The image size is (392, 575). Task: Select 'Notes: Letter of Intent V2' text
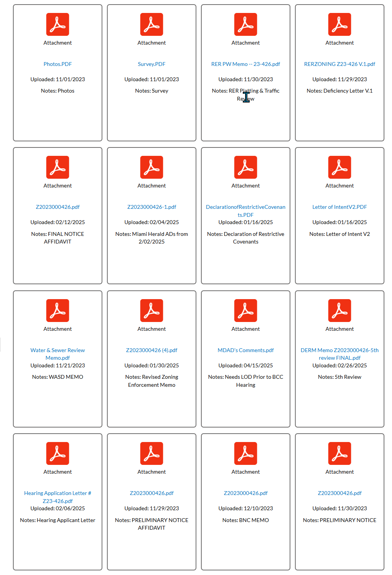[x=339, y=234]
